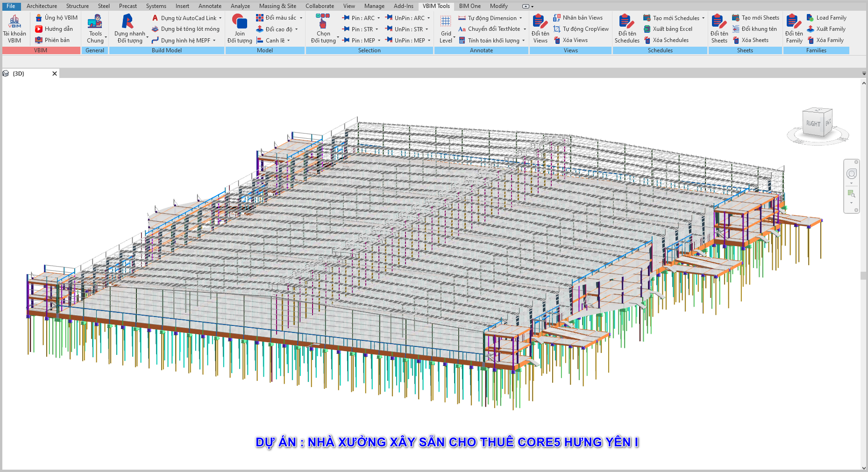Click the Xuất bảng Excel button

[672, 29]
